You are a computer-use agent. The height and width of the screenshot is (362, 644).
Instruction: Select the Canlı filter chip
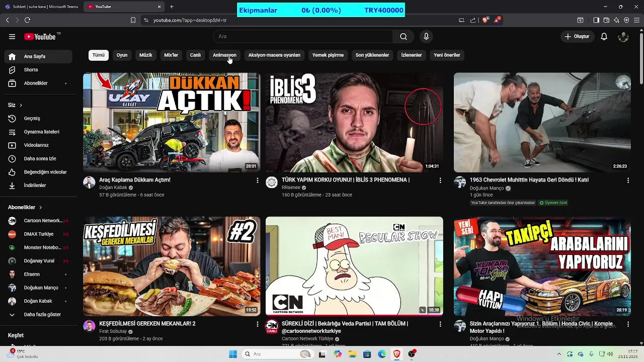(x=195, y=55)
